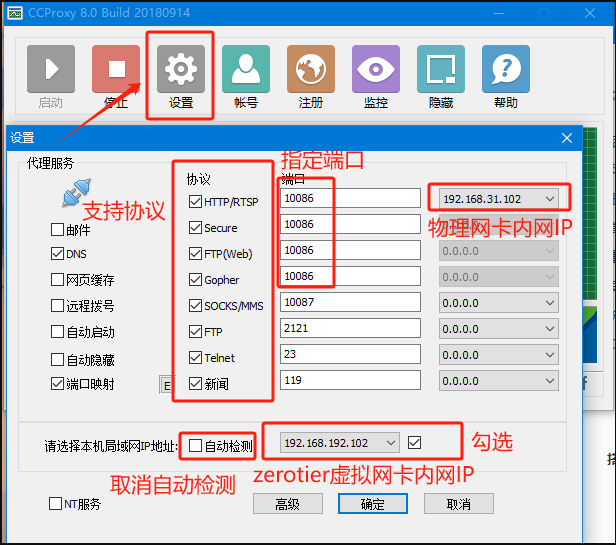
Task: Click the Secure port field 10086
Action: (350, 224)
